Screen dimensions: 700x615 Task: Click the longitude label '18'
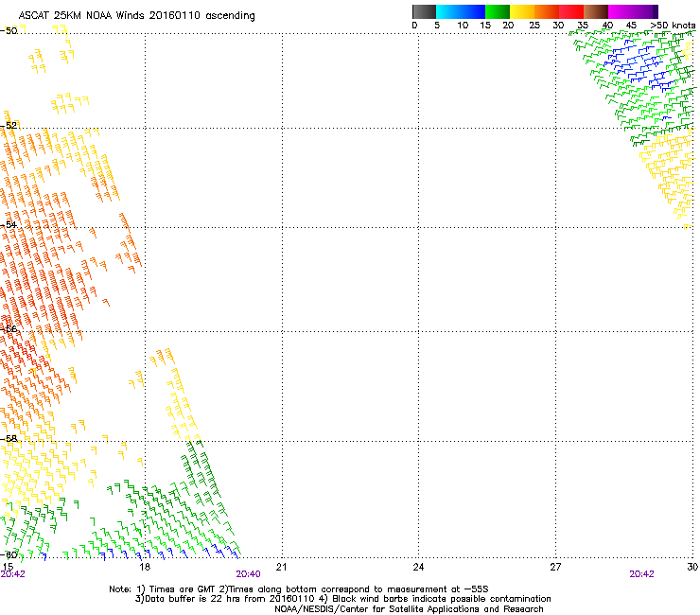(145, 567)
